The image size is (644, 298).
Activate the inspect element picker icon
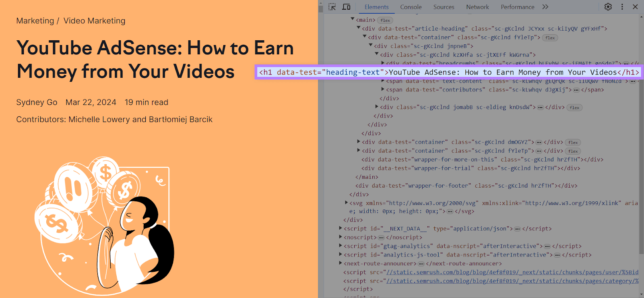coord(332,7)
